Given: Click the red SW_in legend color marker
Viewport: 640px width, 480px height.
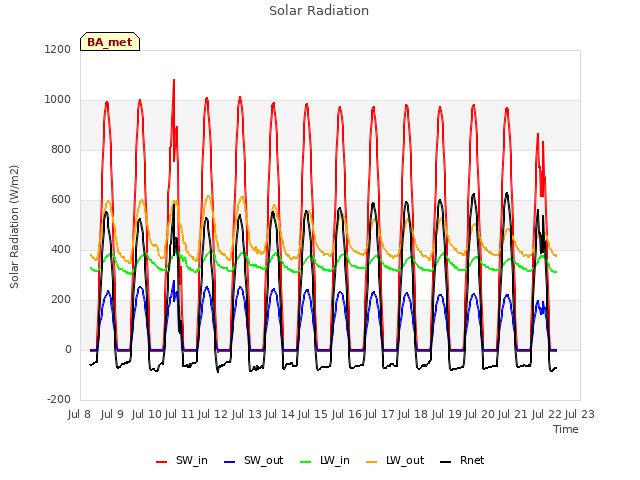Looking at the screenshot, I should pyautogui.click(x=162, y=462).
